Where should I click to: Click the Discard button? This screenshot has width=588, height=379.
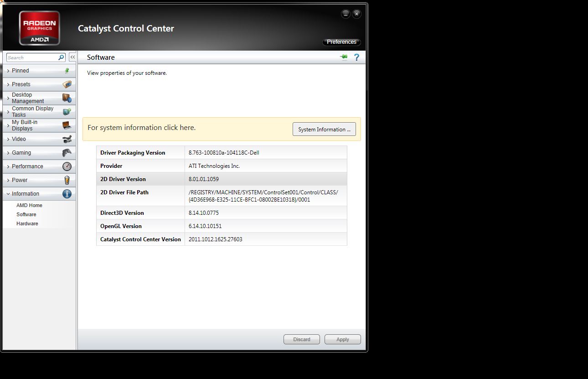[x=302, y=339]
